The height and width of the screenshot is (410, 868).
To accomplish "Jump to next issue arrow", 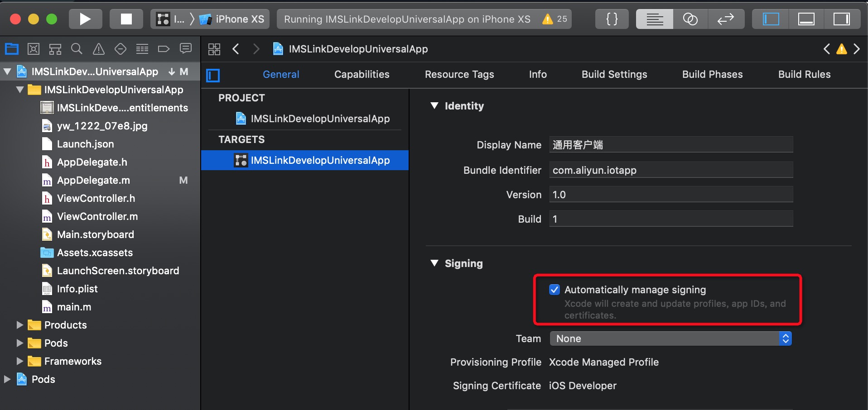I will [x=857, y=49].
